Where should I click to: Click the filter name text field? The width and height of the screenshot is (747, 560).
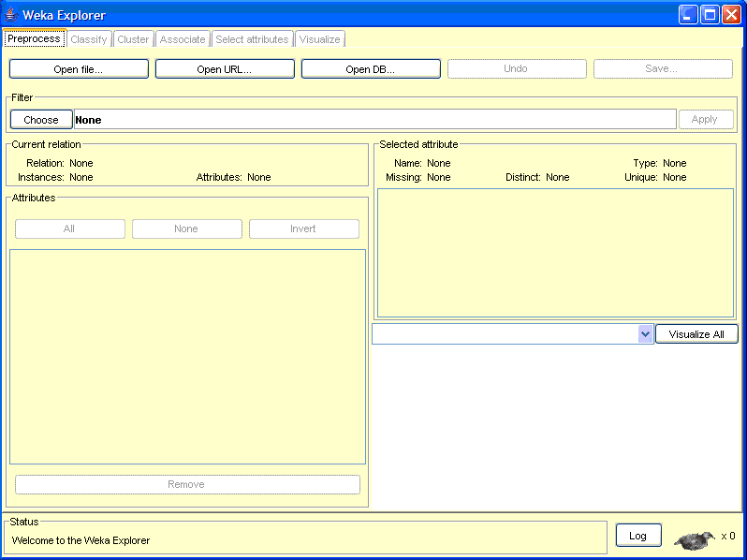coord(374,120)
